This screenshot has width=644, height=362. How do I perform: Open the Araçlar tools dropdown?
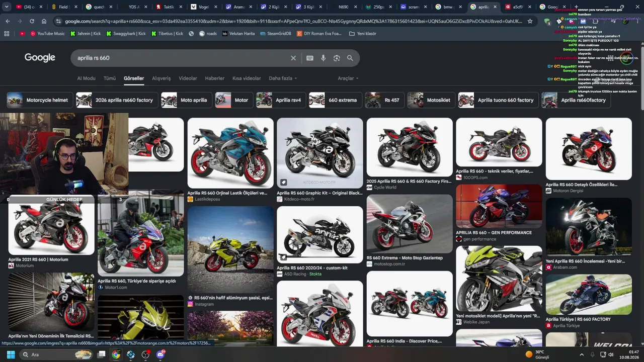tap(348, 78)
